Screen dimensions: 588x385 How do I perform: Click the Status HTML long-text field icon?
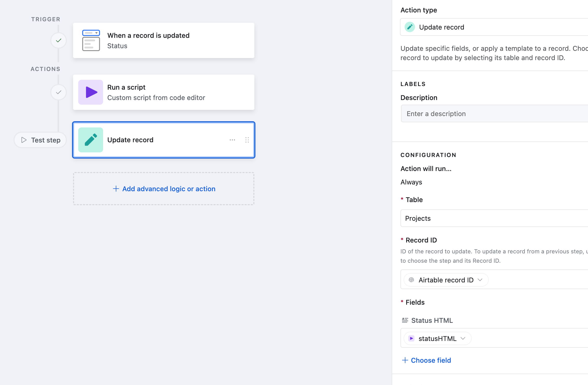click(405, 320)
